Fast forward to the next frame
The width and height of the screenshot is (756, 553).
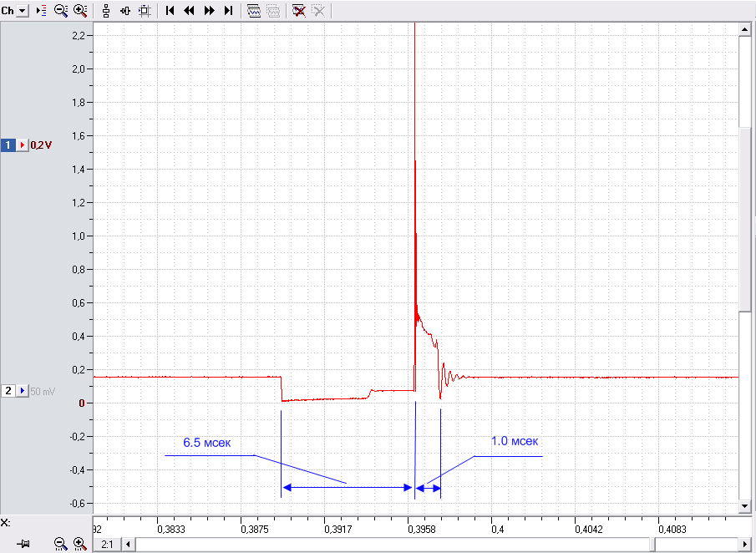point(209,11)
